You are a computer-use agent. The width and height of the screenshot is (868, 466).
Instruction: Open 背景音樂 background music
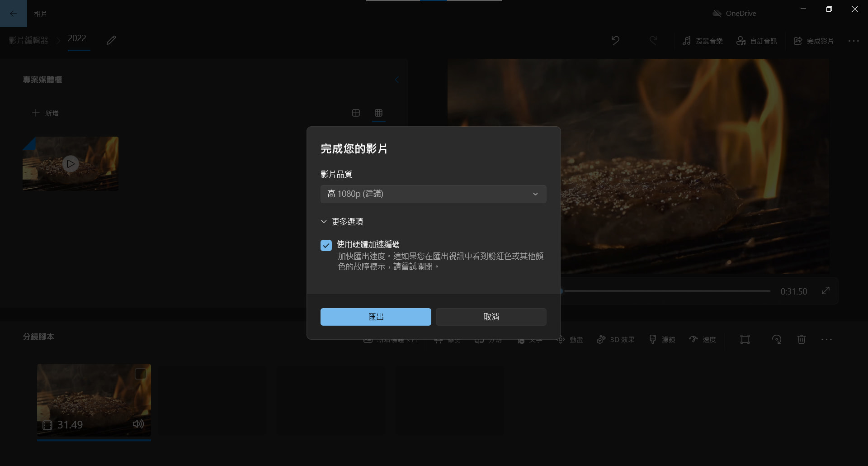coord(702,41)
